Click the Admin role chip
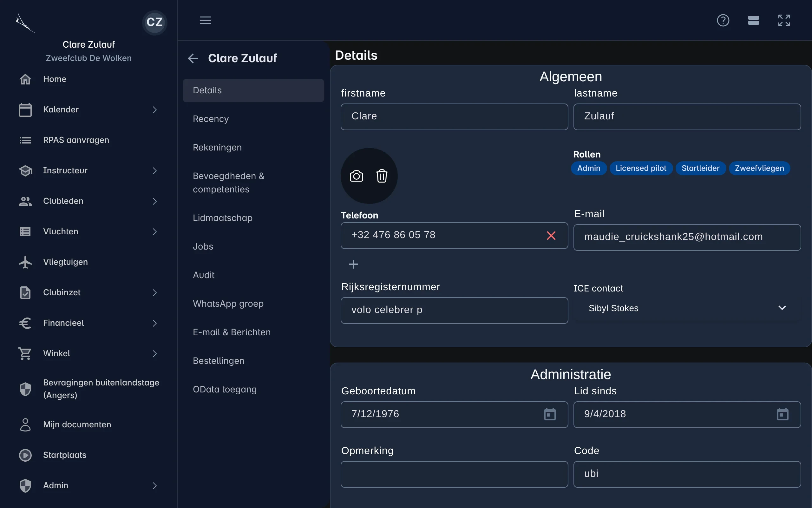Image resolution: width=812 pixels, height=508 pixels. [x=589, y=168]
